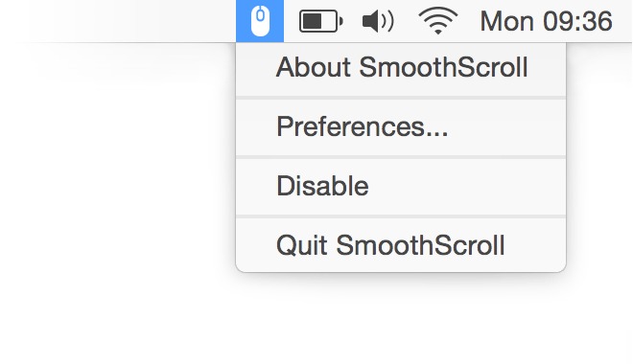Expand the Wi-Fi dropdown menu
The image size is (633, 364).
(x=438, y=20)
